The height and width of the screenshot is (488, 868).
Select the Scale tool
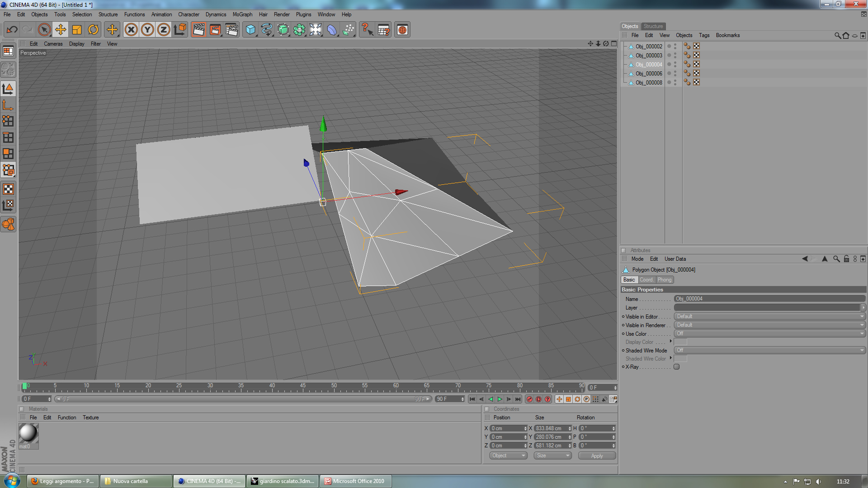(77, 30)
